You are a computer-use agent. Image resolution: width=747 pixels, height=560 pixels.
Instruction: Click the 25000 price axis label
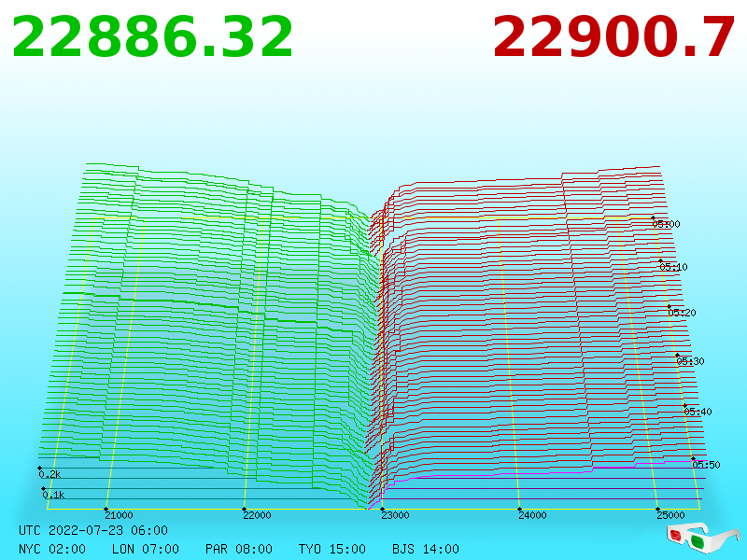point(670,515)
